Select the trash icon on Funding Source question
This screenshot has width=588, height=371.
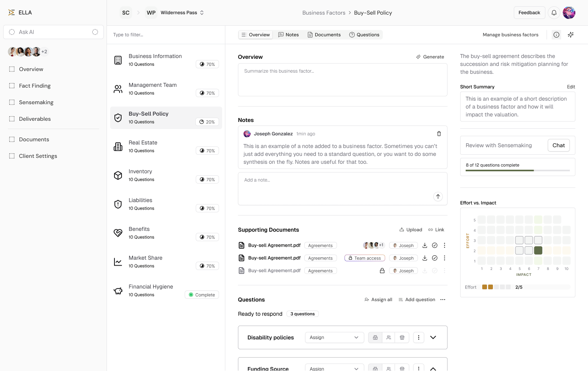point(402,368)
